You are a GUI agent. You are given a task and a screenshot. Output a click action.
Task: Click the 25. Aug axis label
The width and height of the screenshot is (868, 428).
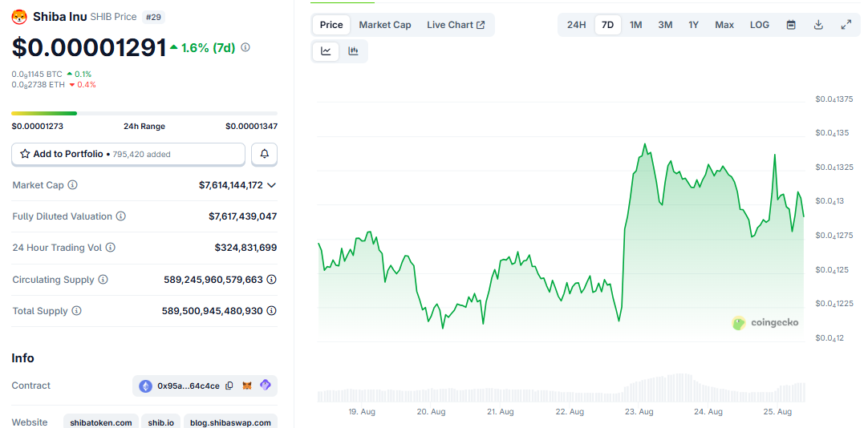[777, 412]
